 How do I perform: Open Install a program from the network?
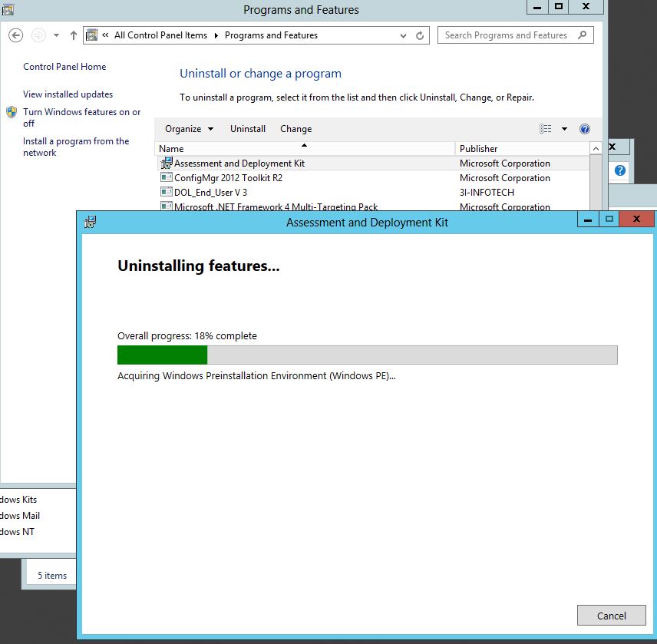click(76, 147)
